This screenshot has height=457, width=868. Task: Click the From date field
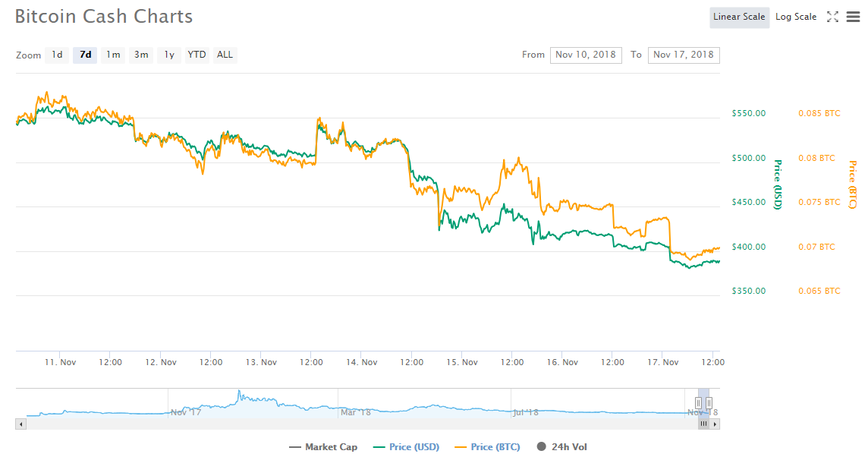coord(586,55)
